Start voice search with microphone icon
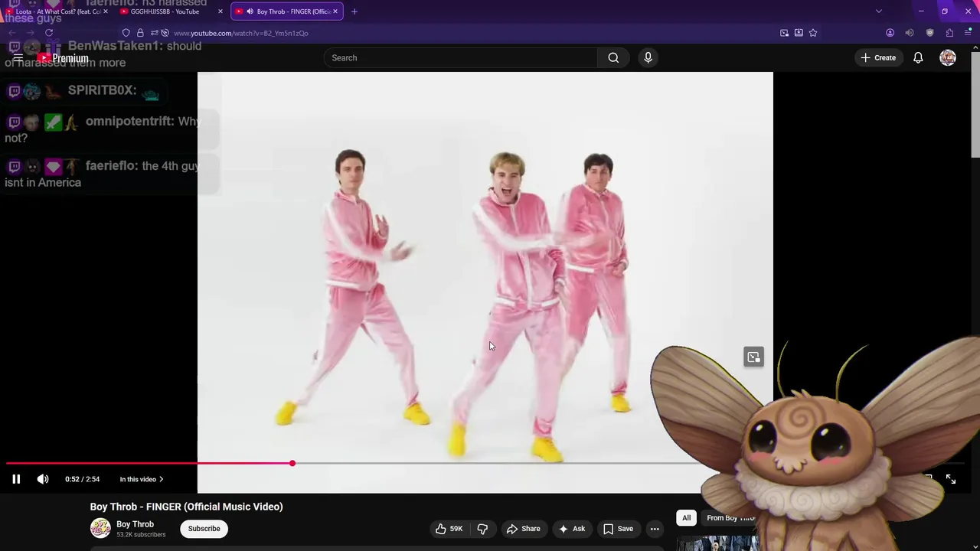The height and width of the screenshot is (551, 980). tap(648, 57)
